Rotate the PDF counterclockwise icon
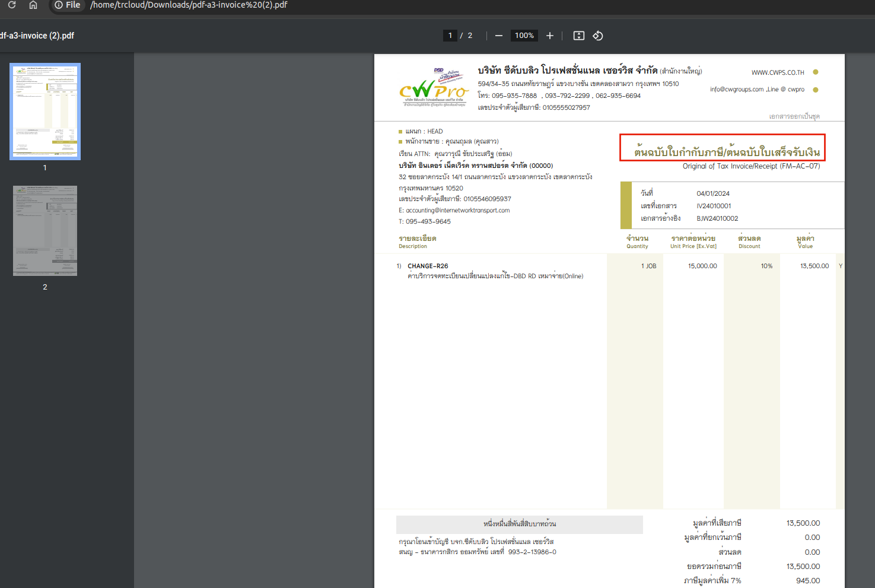875x588 pixels. [x=598, y=36]
